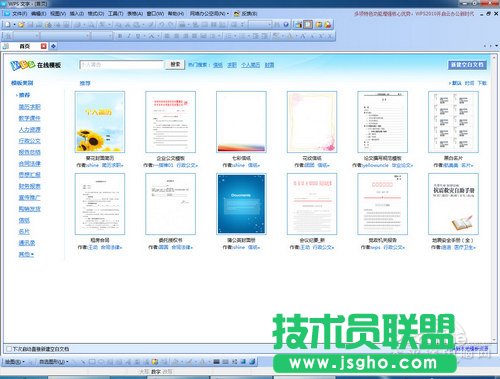The image size is (500, 379).
Task: Open the 教学课件 category link
Action: 29,118
